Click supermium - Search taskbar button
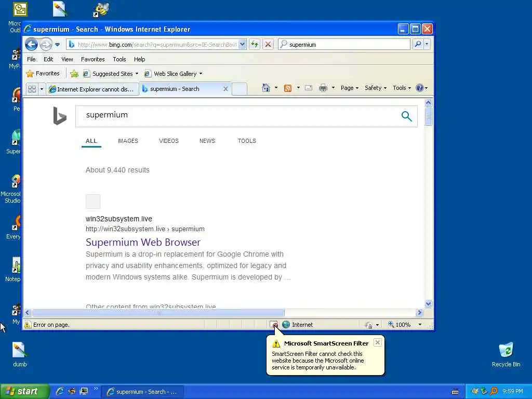This screenshot has height=399, width=532. pos(143,392)
